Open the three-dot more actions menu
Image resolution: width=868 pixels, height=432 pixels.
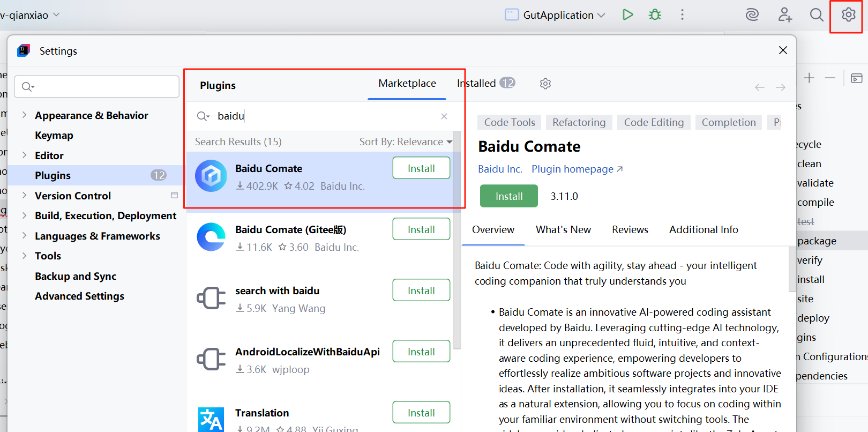[682, 14]
